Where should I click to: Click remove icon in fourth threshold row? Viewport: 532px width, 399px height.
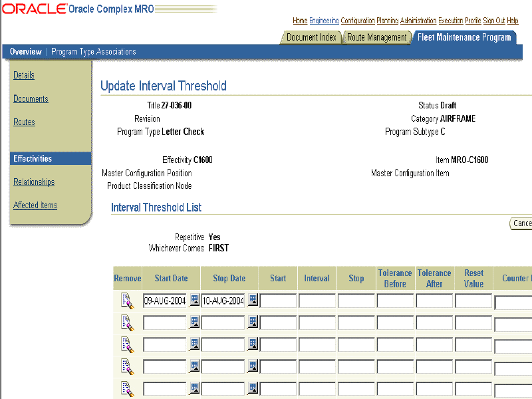point(127,367)
